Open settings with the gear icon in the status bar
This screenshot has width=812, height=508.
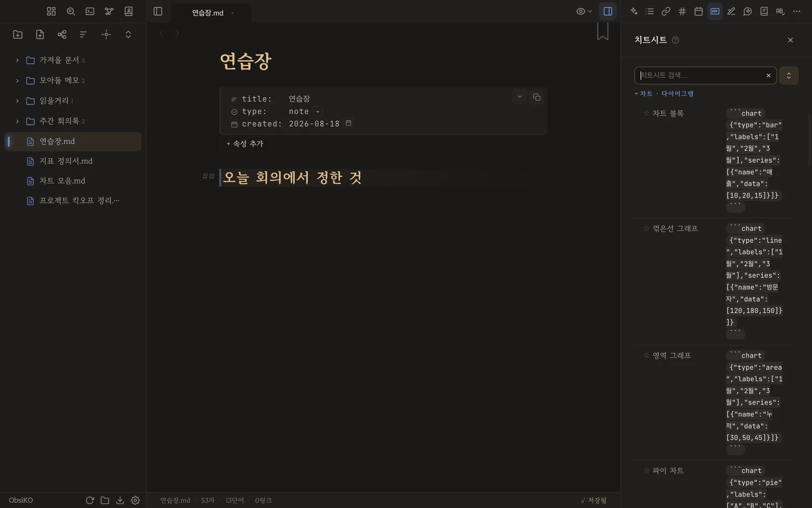point(136,500)
